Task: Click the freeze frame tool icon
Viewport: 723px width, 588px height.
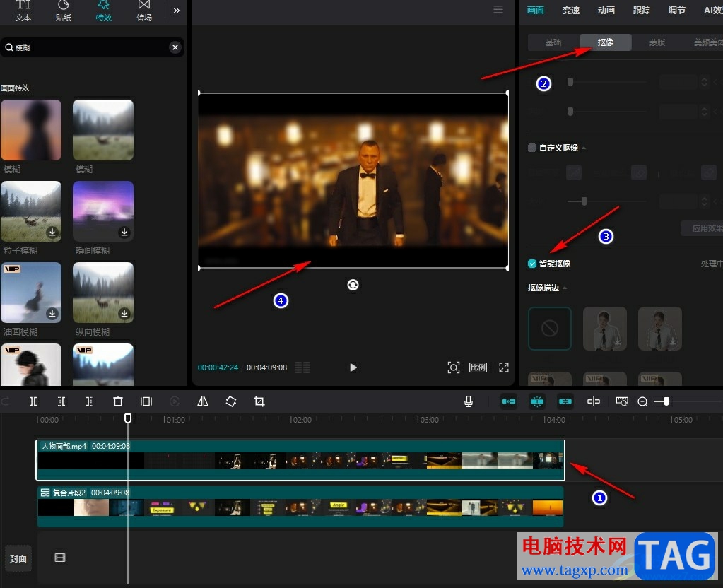Action: click(146, 401)
